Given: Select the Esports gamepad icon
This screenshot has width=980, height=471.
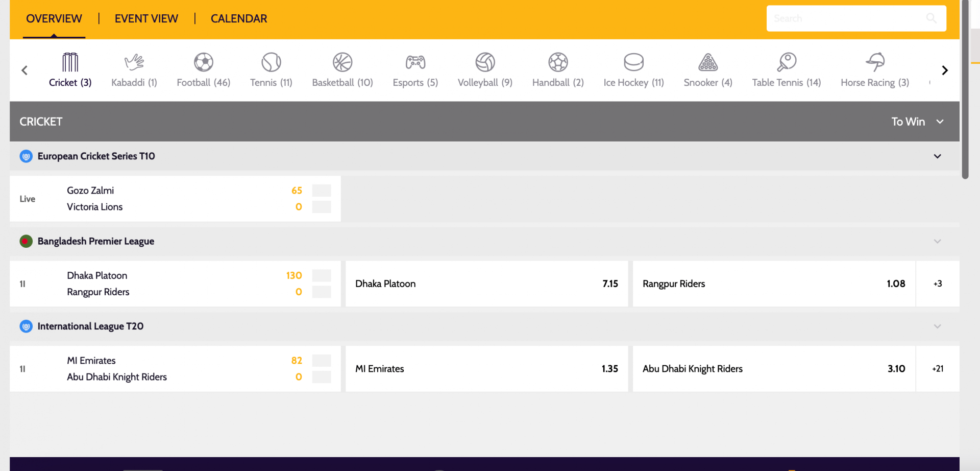Looking at the screenshot, I should (415, 63).
